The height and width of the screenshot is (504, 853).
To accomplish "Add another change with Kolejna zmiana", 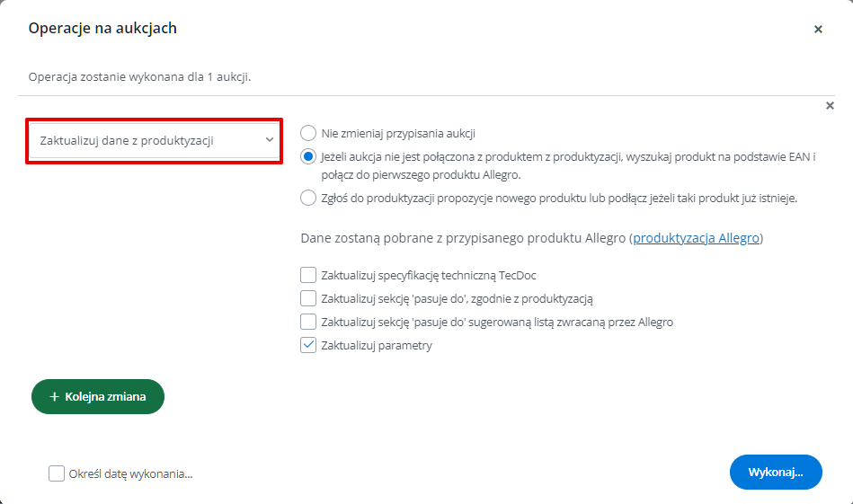I will (98, 396).
